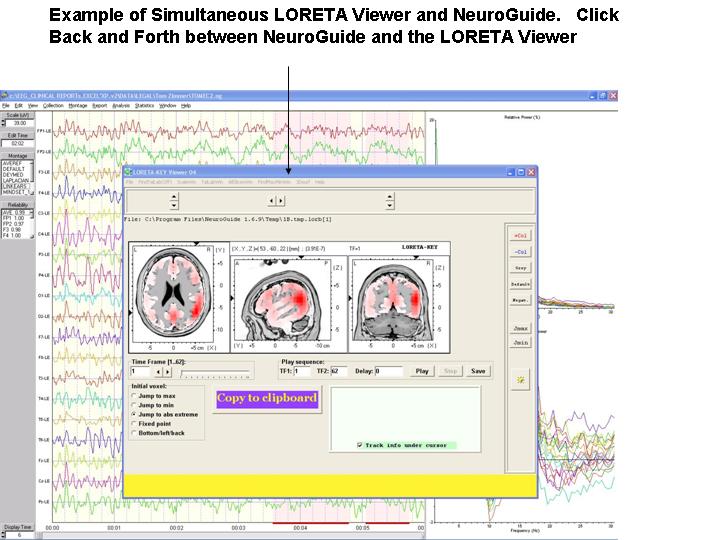The width and height of the screenshot is (720, 540).
Task: Step Time Frame back with left arrow
Action: point(158,371)
